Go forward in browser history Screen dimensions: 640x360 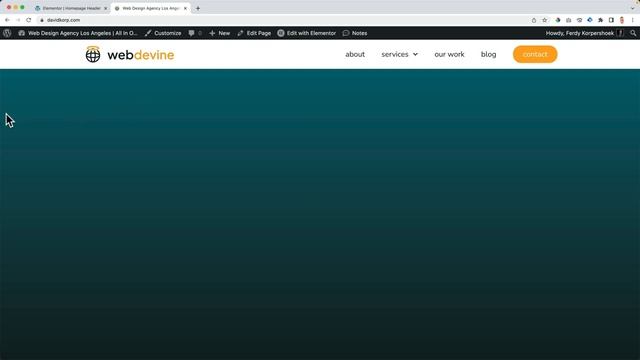(18, 20)
